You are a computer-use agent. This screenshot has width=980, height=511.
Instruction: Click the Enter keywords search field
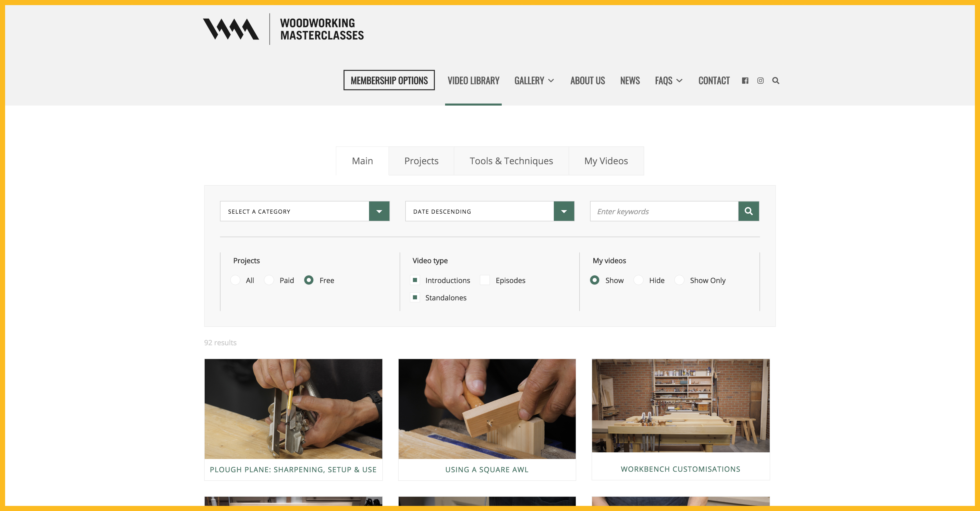click(664, 211)
